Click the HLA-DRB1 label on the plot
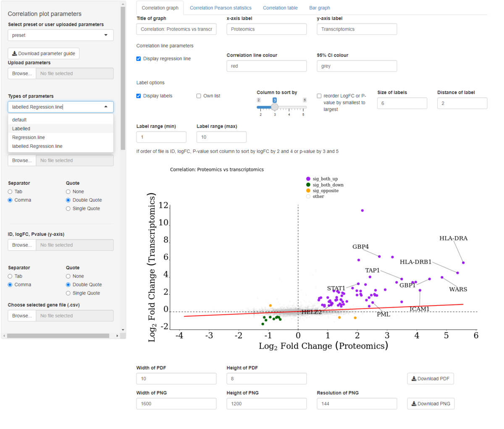 point(415,262)
